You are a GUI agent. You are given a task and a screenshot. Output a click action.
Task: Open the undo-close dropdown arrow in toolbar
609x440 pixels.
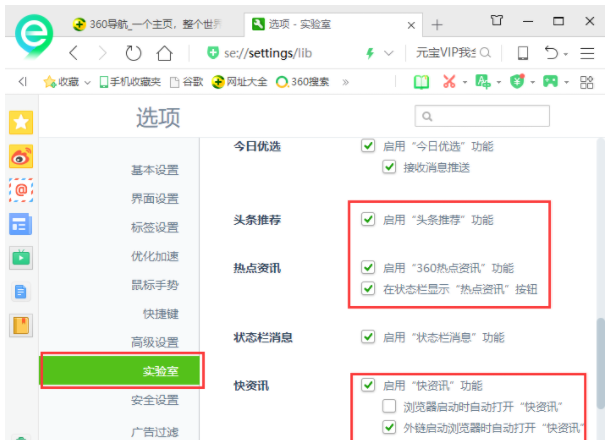tap(567, 53)
